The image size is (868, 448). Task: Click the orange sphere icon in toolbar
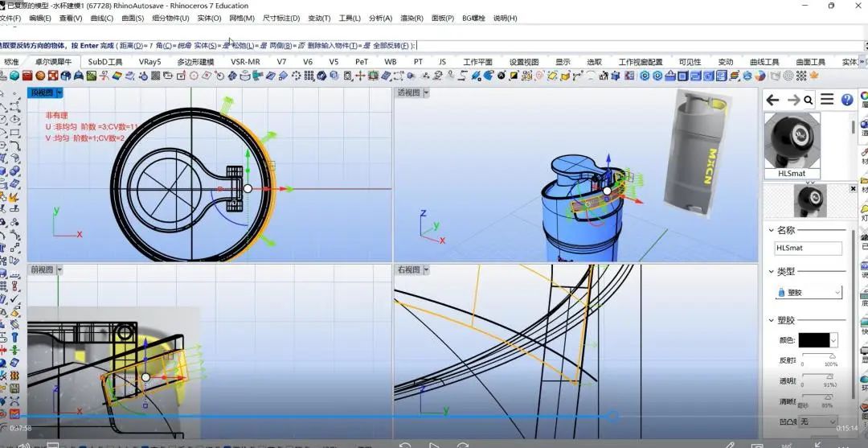point(40,76)
